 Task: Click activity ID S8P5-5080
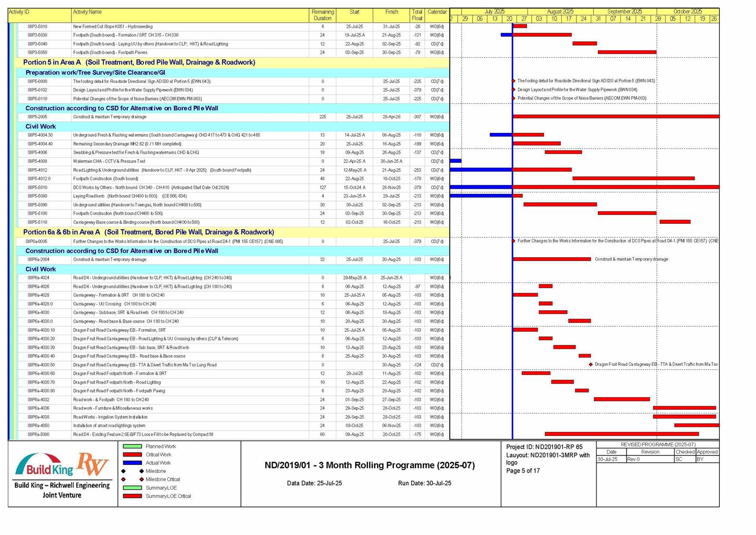point(37,196)
